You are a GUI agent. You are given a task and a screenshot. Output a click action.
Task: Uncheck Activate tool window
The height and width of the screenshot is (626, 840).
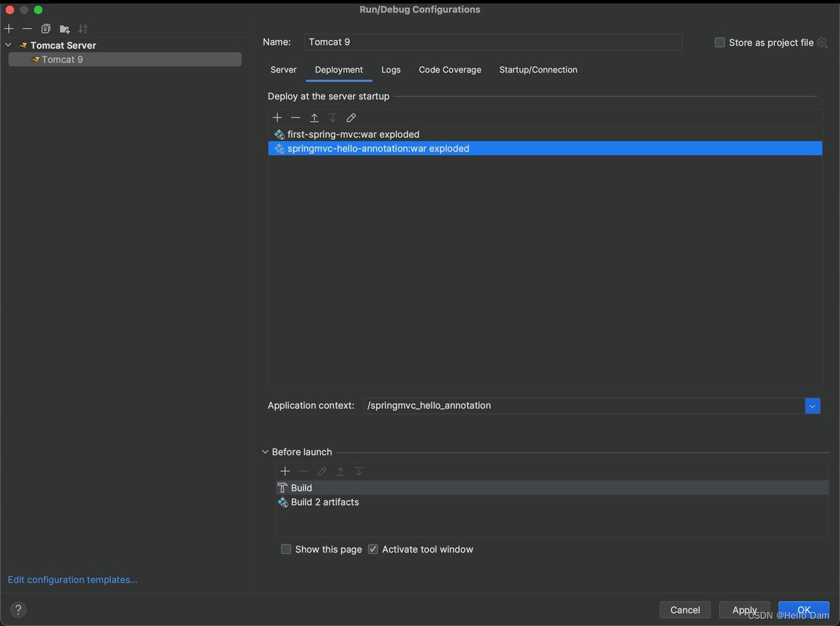coord(373,549)
